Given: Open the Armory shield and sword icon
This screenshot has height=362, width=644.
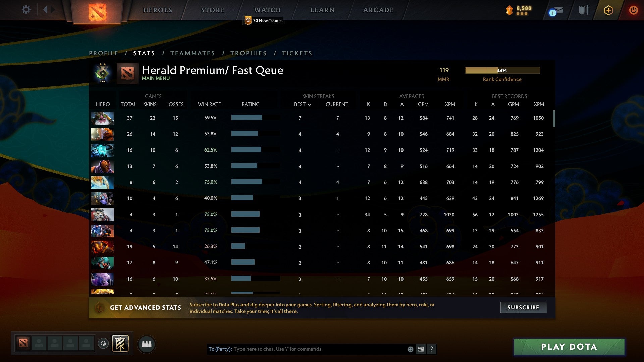Looking at the screenshot, I should coord(584,10).
